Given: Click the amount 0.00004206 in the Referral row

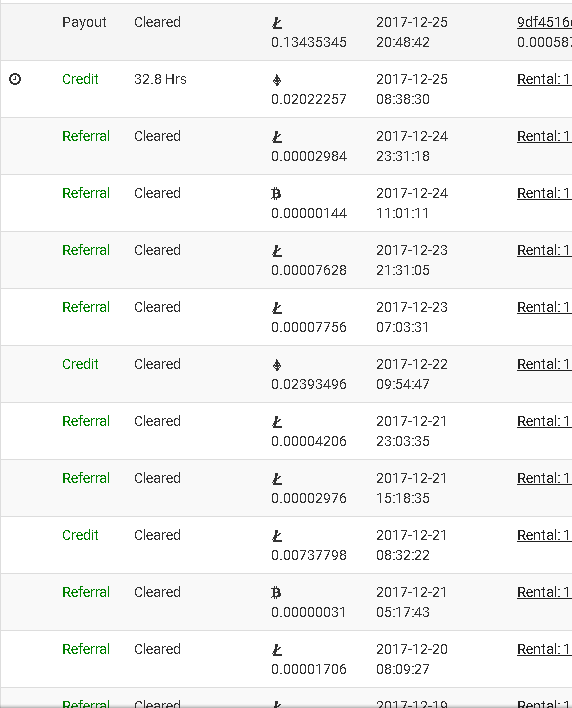Looking at the screenshot, I should [309, 441].
